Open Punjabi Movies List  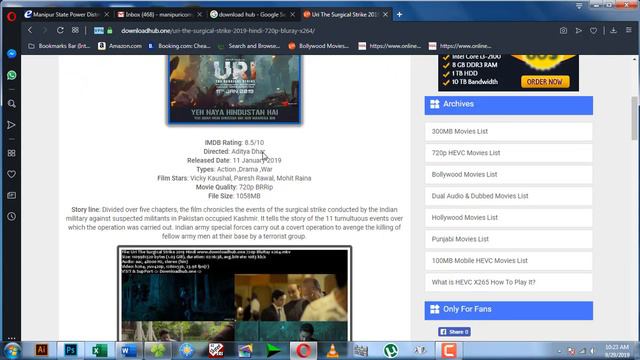pos(508,239)
